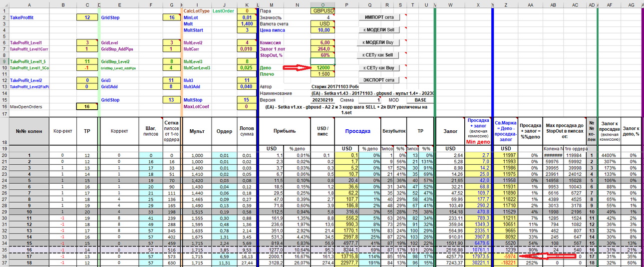This screenshot has height=267, width=644.
Task: Click the №№ колен table header
Action: (x=29, y=131)
